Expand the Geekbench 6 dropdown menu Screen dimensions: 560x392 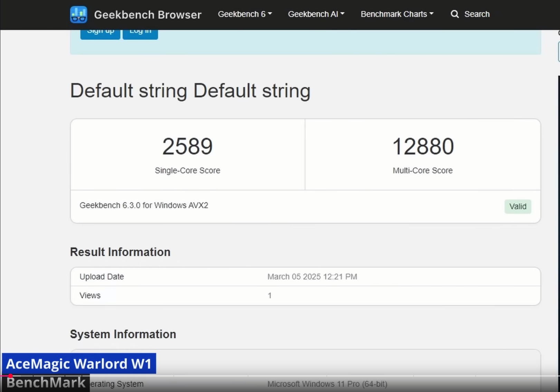pyautogui.click(x=245, y=14)
